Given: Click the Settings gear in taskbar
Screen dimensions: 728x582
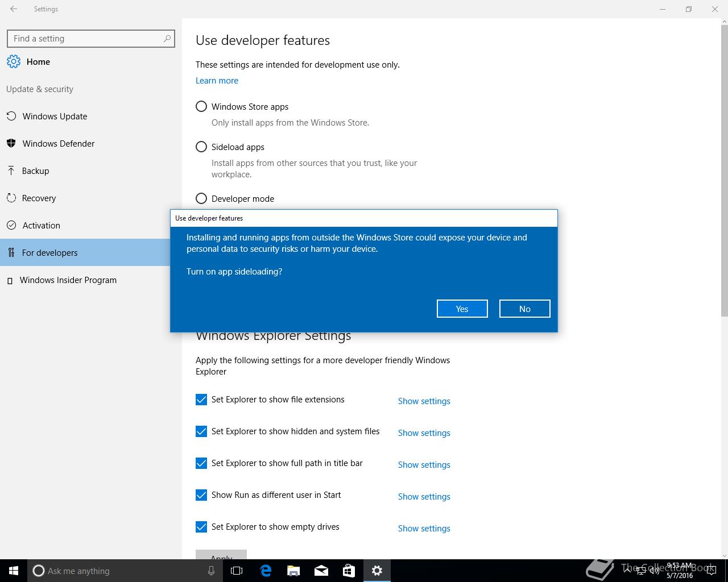Looking at the screenshot, I should pos(377,571).
